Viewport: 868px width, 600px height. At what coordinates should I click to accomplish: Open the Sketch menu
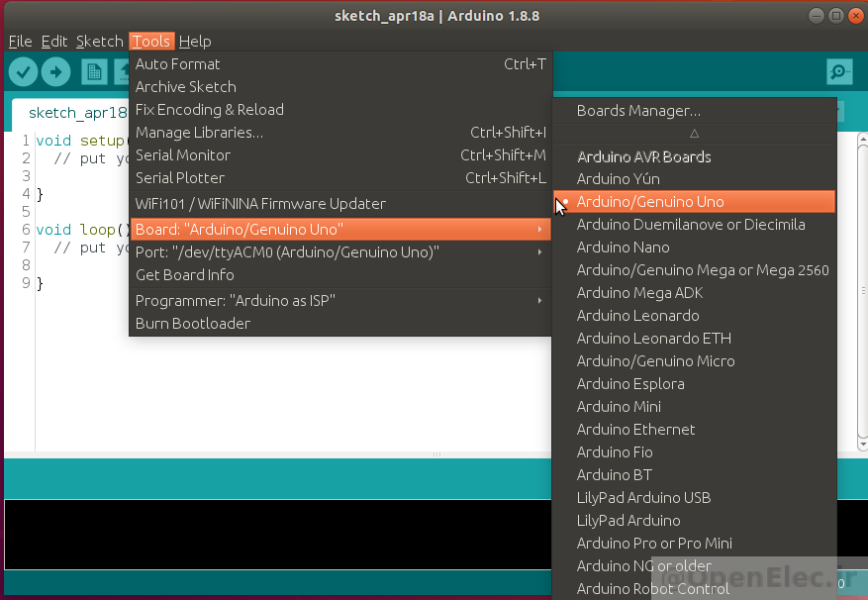click(x=100, y=42)
